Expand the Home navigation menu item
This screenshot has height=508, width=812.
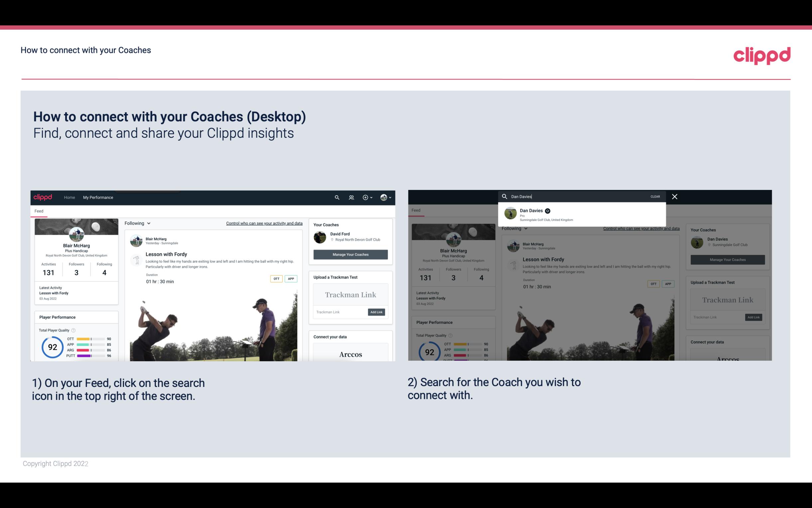pyautogui.click(x=70, y=197)
